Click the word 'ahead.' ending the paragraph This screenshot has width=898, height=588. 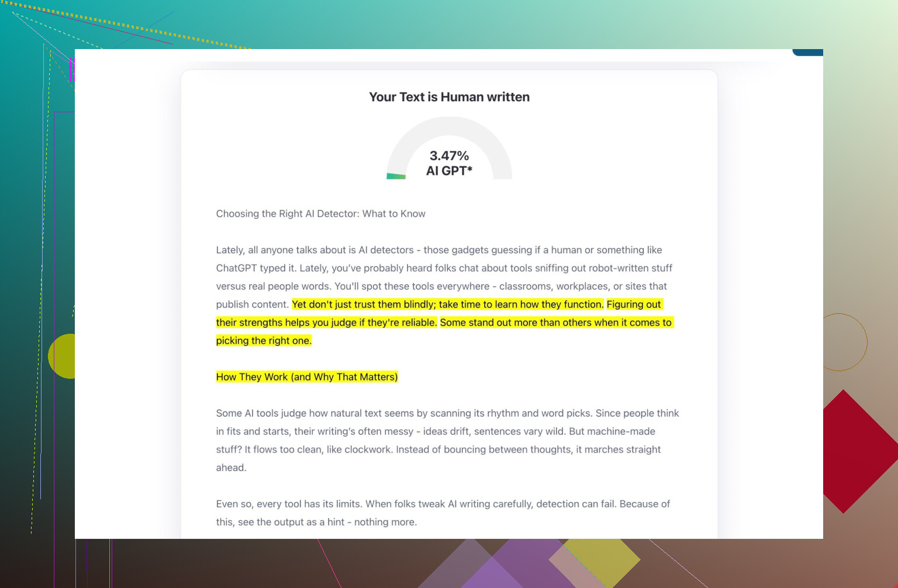coord(231,468)
